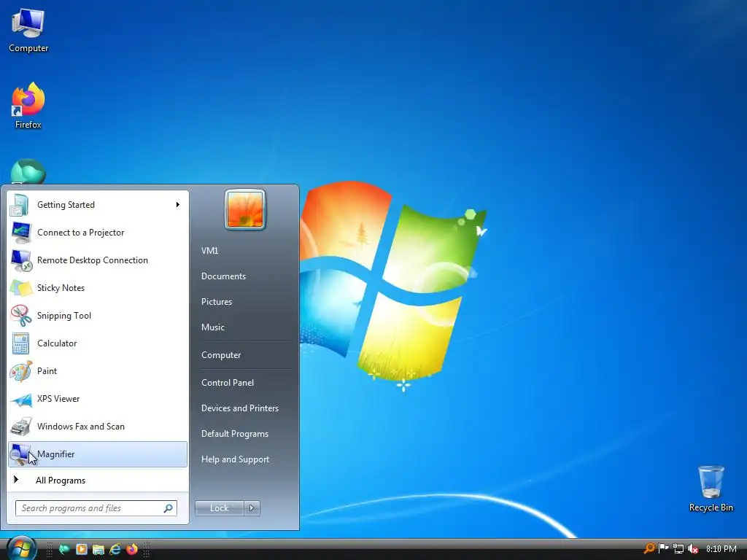Click the green globe icon in the taskbar quick launch

pos(64,549)
